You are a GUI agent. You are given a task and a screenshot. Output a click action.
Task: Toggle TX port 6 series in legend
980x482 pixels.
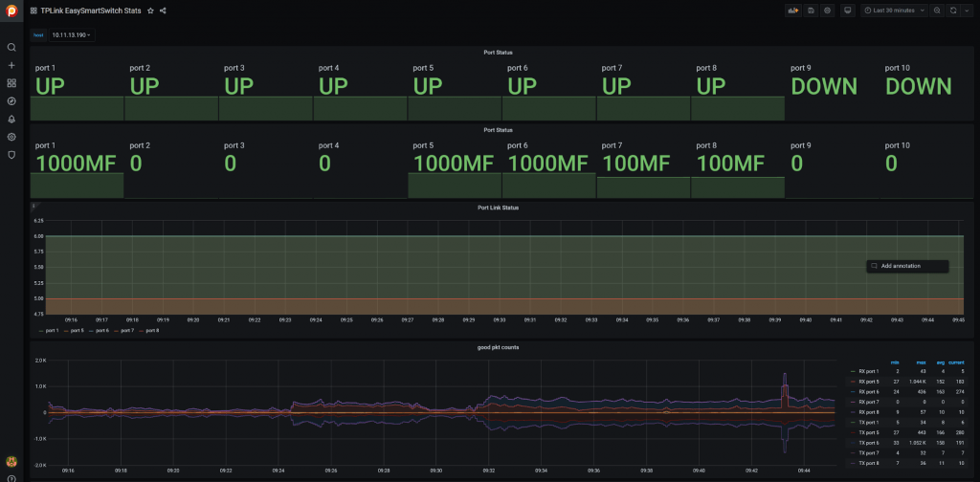pyautogui.click(x=870, y=442)
